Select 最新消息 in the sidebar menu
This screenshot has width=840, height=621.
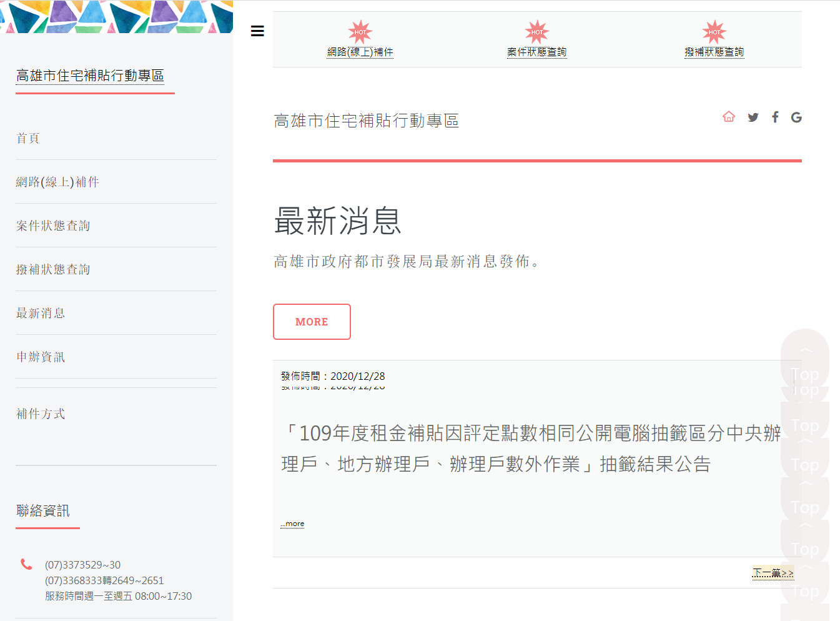tap(41, 313)
